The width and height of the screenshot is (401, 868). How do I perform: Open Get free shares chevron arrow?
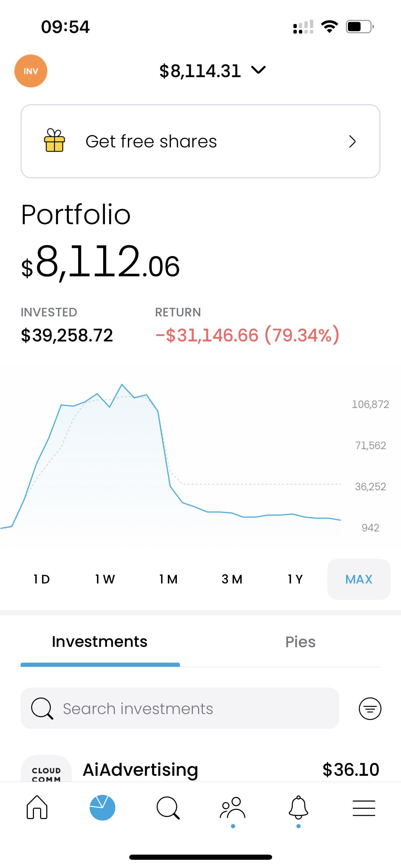click(x=352, y=141)
